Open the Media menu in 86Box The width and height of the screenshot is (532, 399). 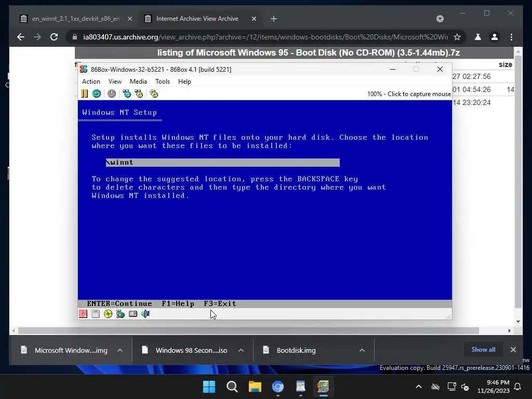coord(138,82)
